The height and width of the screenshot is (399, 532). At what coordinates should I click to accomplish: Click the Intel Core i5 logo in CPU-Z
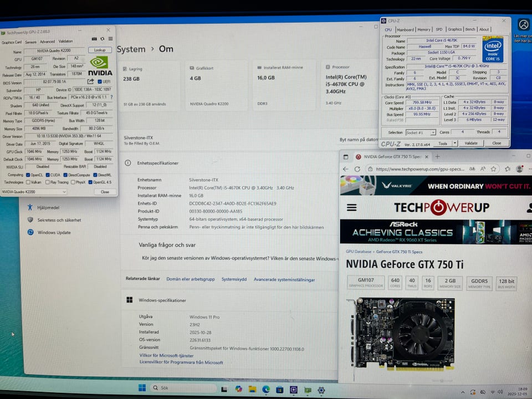pyautogui.click(x=493, y=50)
